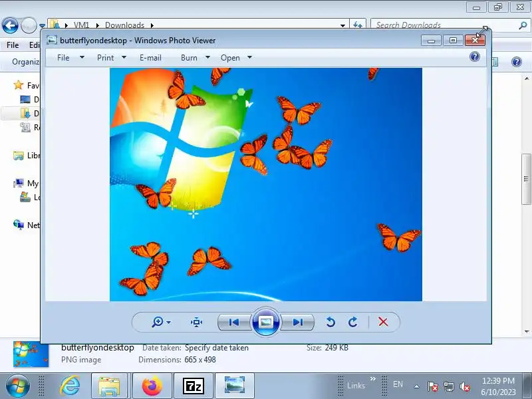The height and width of the screenshot is (399, 532).
Task: Click the Photo Viewer title bar icon
Action: click(52, 40)
